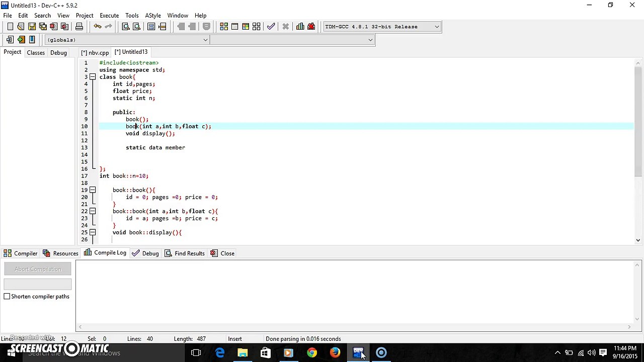Click the Insert snippet icon
The image size is (644, 362).
(x=10, y=39)
